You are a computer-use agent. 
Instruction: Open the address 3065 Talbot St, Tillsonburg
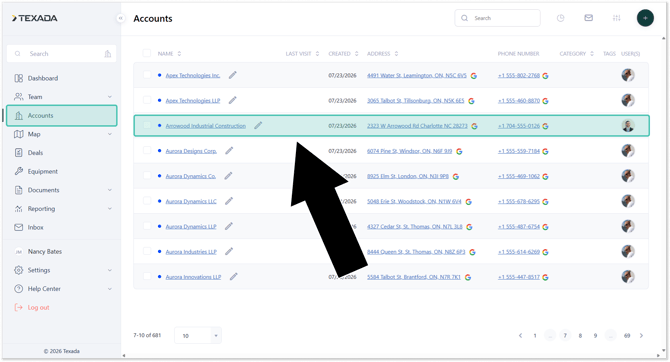coord(415,101)
